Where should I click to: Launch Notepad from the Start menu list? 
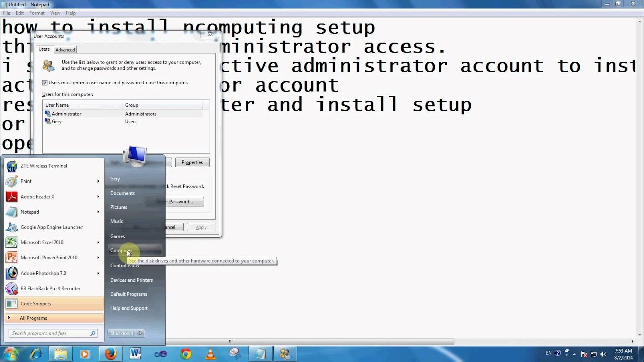(53, 212)
